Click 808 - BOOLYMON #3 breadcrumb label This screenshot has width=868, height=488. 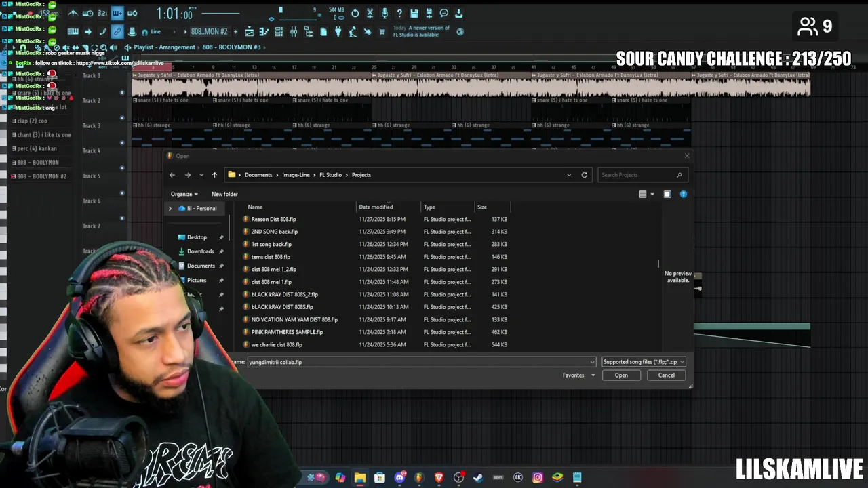(x=231, y=47)
